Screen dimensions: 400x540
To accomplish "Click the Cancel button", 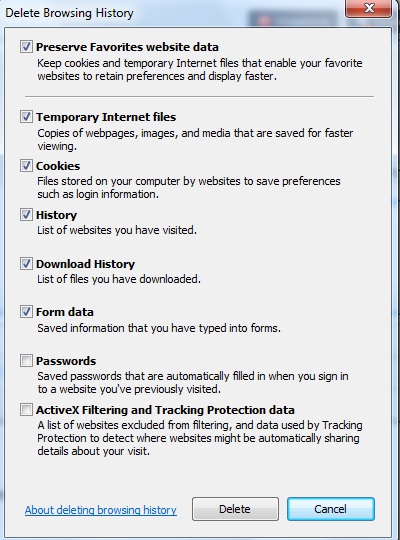I will 331,509.
